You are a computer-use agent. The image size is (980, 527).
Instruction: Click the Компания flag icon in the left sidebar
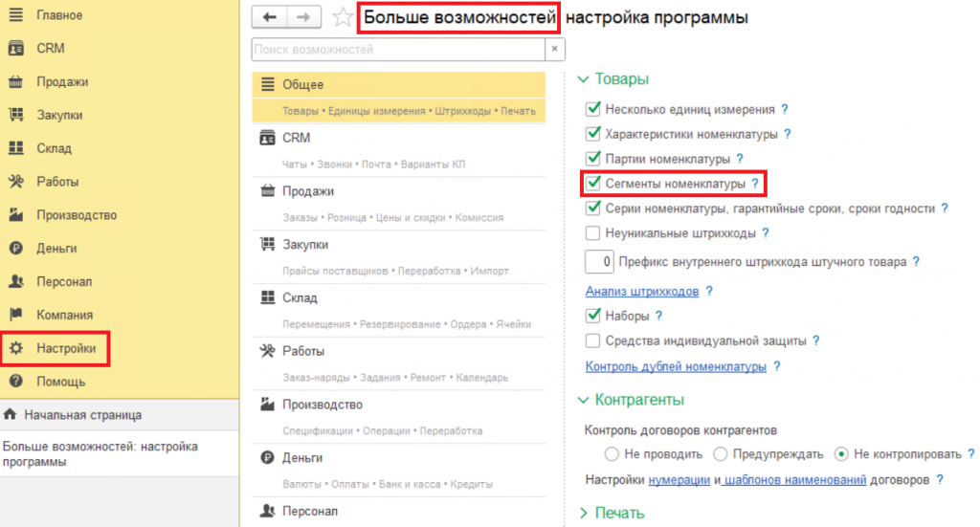(16, 315)
